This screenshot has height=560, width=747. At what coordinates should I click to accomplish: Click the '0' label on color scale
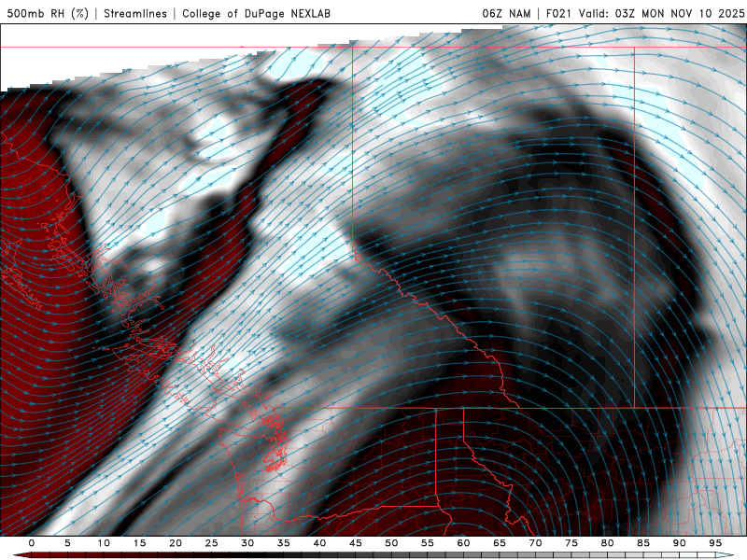pyautogui.click(x=32, y=543)
